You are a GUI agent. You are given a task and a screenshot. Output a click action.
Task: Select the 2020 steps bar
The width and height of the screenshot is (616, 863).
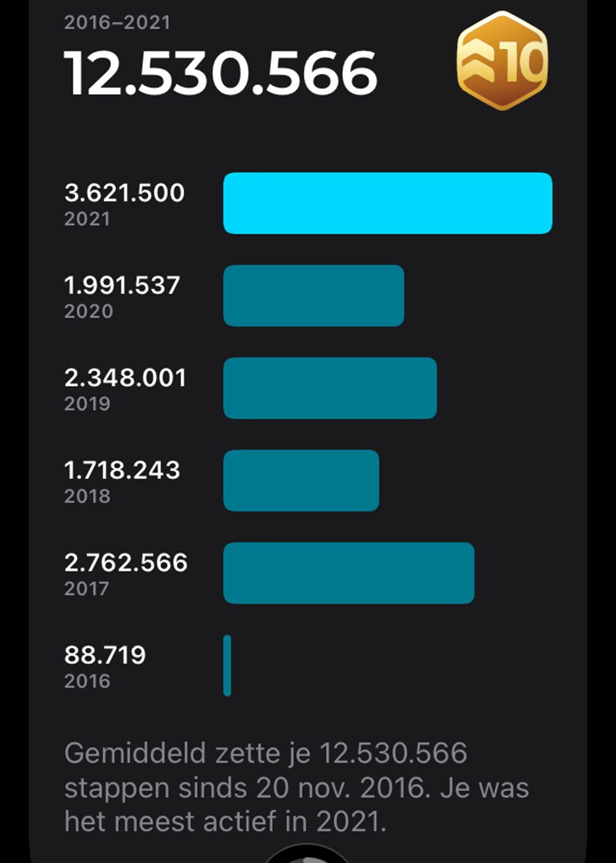coord(314,295)
